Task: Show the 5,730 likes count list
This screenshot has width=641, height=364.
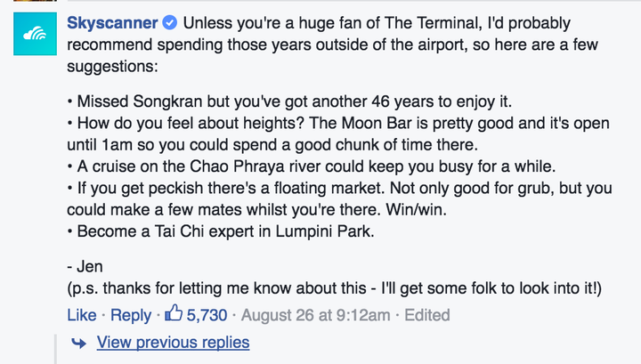Action: tap(207, 315)
